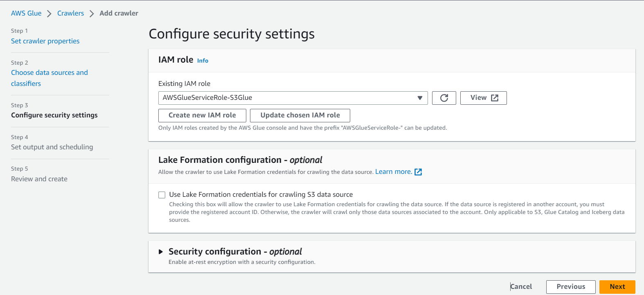The width and height of the screenshot is (644, 295).
Task: Click the Add crawler breadcrumb text
Action: (119, 13)
